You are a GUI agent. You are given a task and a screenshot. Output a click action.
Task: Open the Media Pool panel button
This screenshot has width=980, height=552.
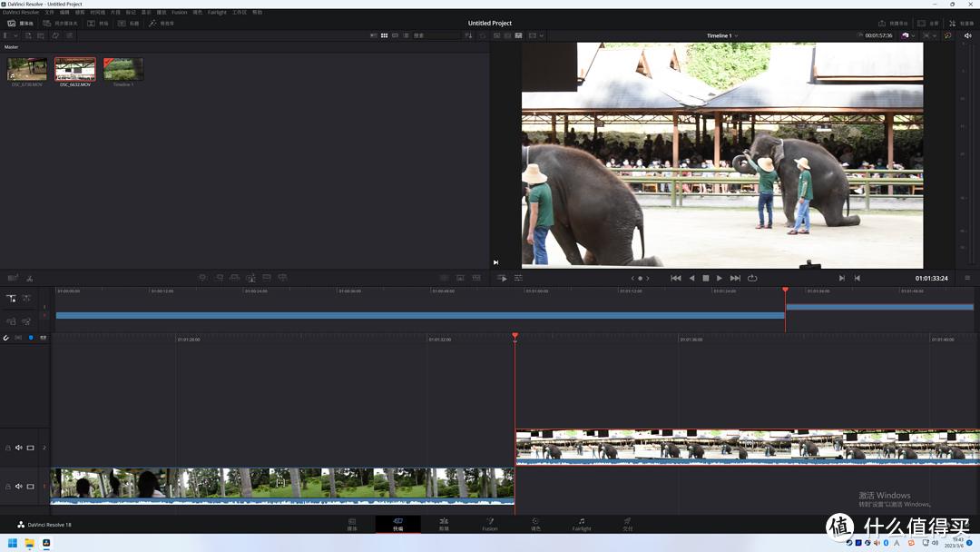[x=22, y=23]
